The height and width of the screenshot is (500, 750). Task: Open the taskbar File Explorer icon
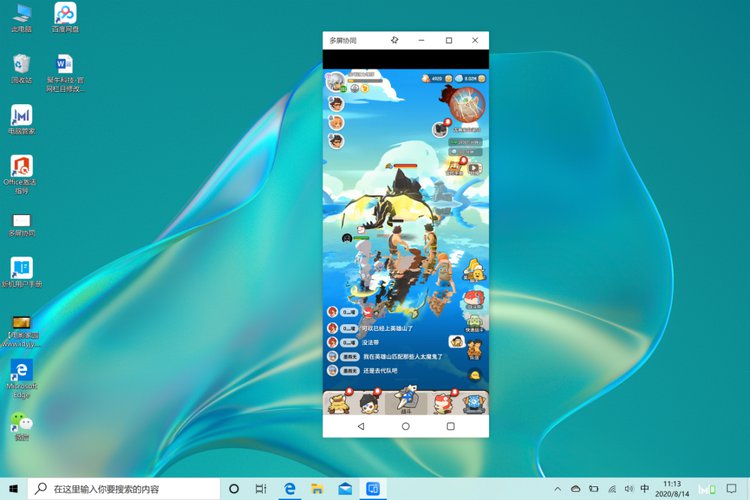pos(317,489)
